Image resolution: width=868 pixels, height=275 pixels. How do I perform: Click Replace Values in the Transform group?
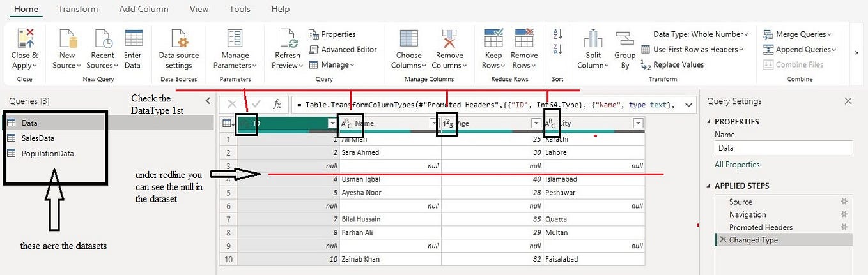(671, 64)
